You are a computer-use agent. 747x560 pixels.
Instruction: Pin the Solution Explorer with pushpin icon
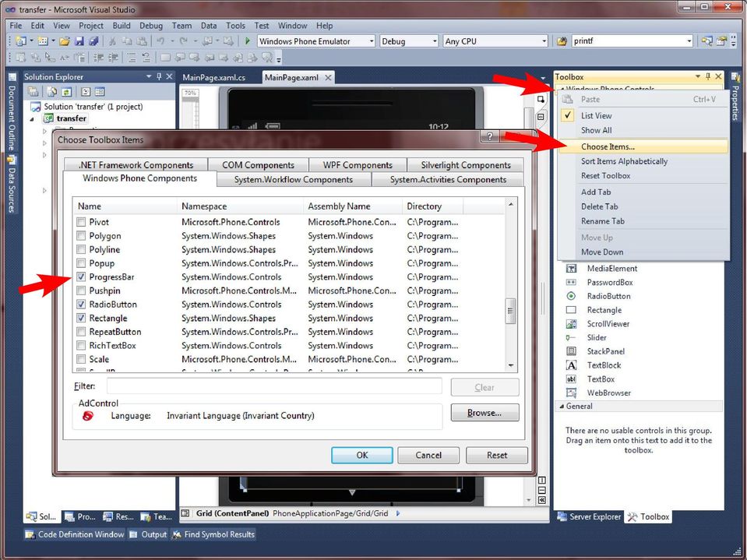click(x=159, y=76)
